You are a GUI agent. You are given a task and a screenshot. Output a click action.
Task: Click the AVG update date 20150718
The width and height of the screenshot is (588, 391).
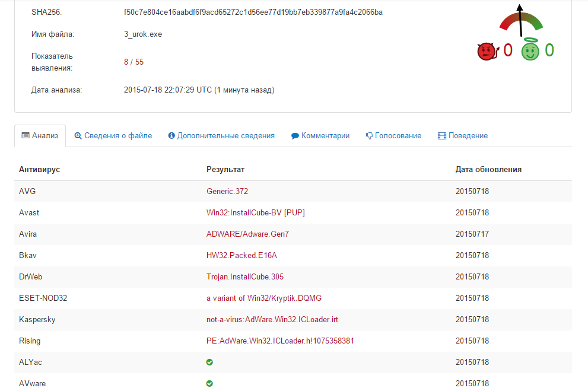(x=472, y=191)
